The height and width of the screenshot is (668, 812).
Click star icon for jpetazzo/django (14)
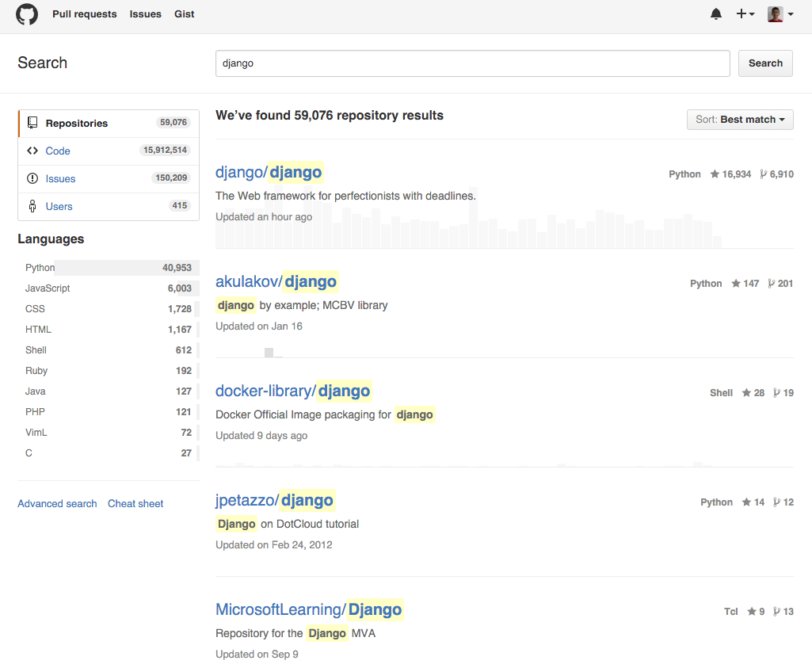pyautogui.click(x=746, y=502)
